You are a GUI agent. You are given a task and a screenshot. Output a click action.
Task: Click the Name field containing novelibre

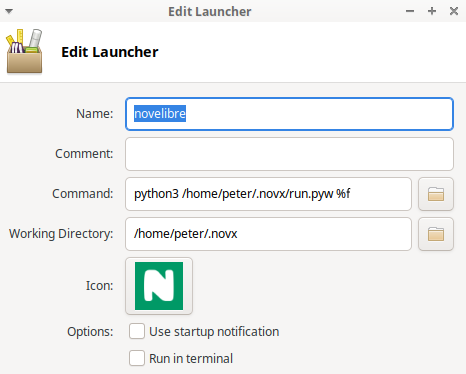pos(289,114)
